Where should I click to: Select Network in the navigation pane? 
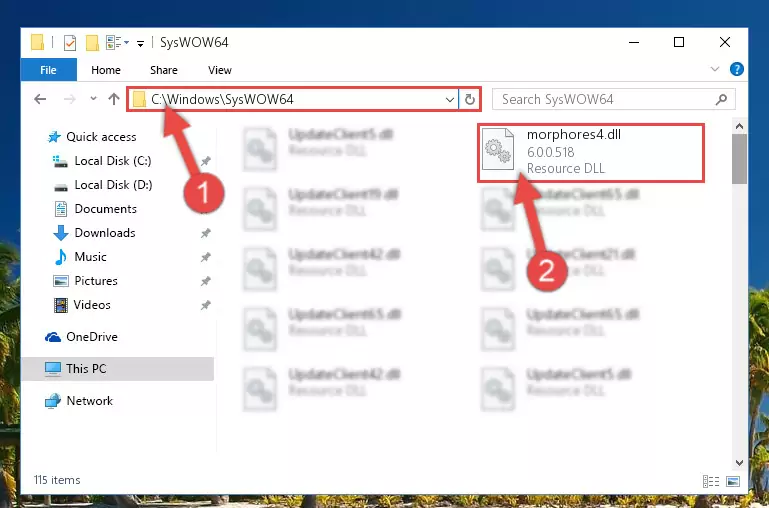click(x=89, y=401)
